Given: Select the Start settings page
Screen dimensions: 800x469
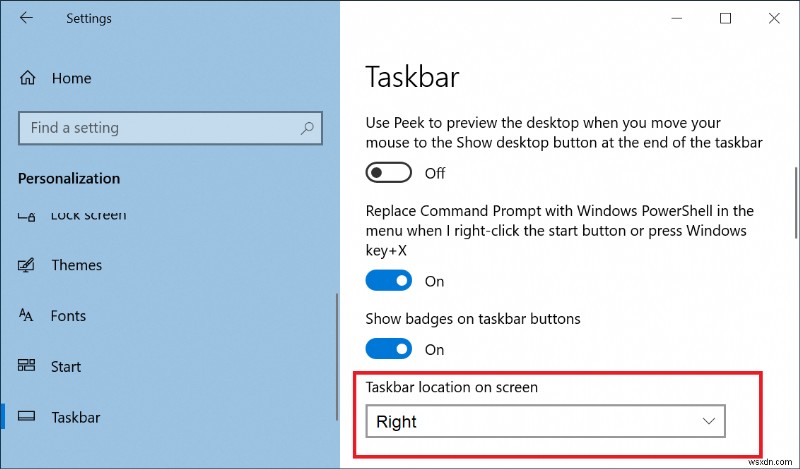Looking at the screenshot, I should coord(66,367).
